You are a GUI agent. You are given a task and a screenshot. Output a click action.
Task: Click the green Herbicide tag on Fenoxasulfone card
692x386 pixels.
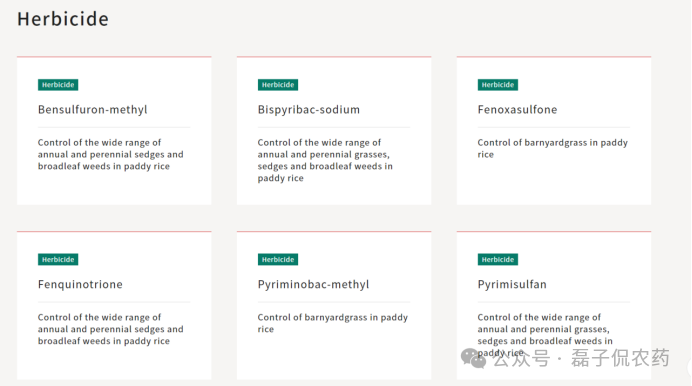coord(497,85)
